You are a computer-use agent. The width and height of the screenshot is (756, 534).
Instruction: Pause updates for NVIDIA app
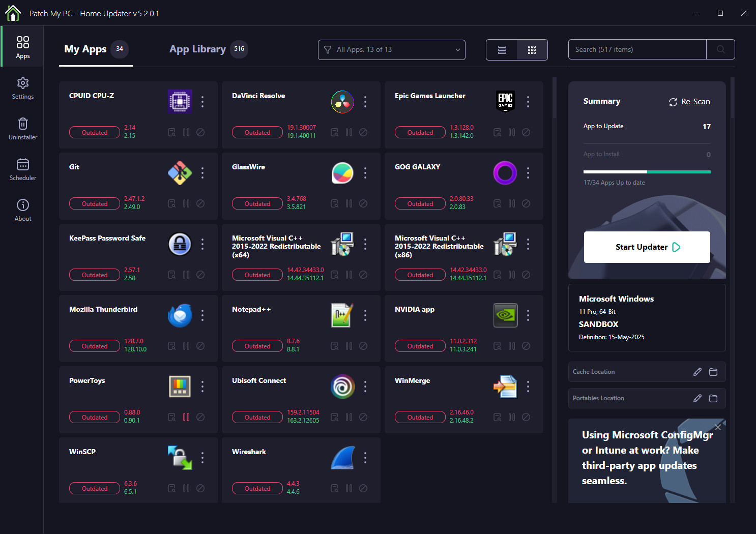[512, 346]
